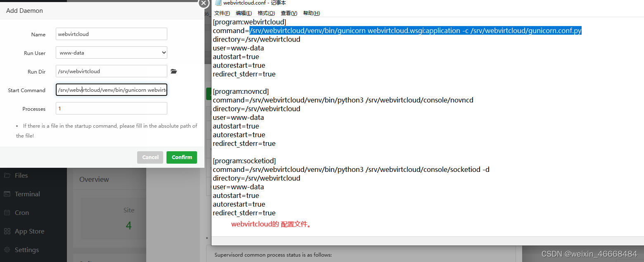
Task: Open Notepad 查看(V) menu
Action: point(289,13)
